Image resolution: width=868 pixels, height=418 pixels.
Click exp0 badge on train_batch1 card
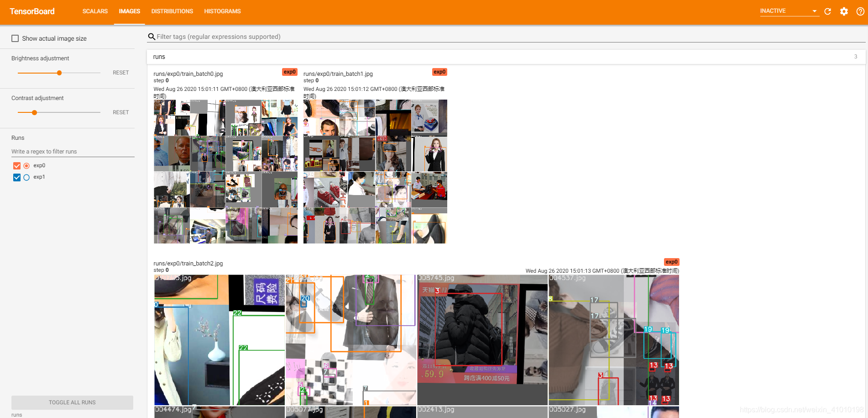pos(439,72)
